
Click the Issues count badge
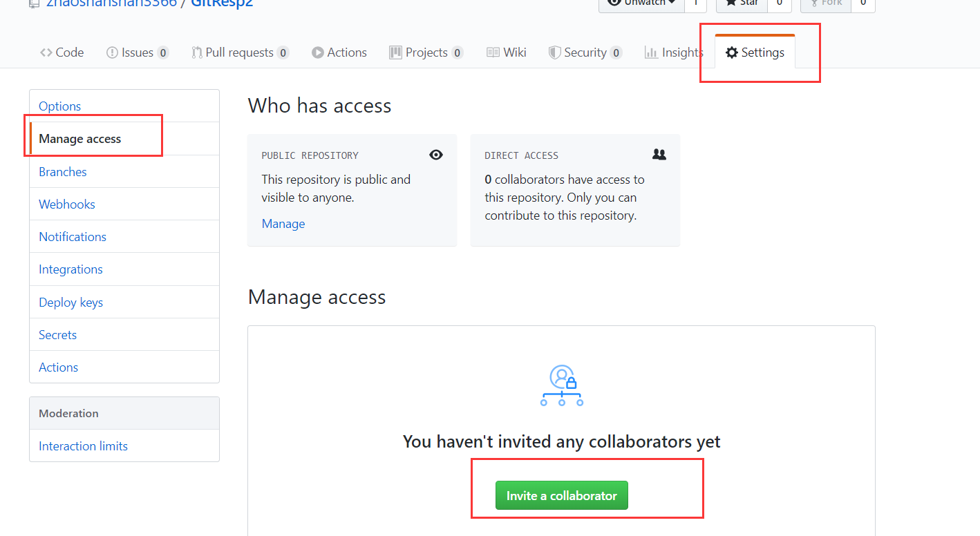[163, 53]
